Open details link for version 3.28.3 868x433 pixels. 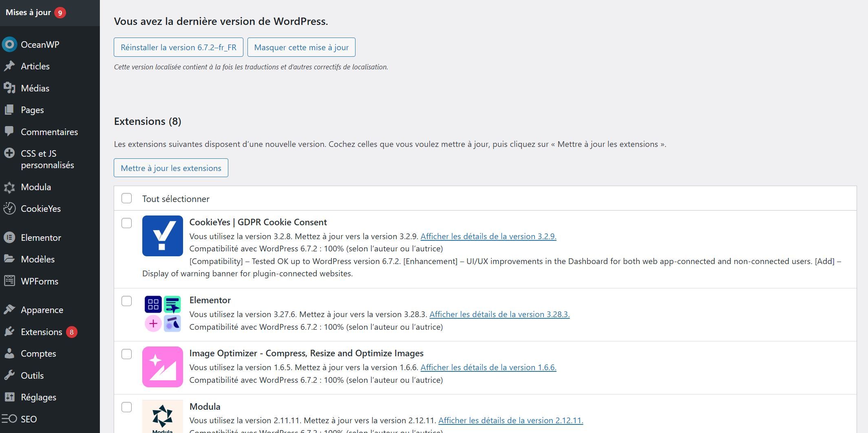[x=499, y=314]
